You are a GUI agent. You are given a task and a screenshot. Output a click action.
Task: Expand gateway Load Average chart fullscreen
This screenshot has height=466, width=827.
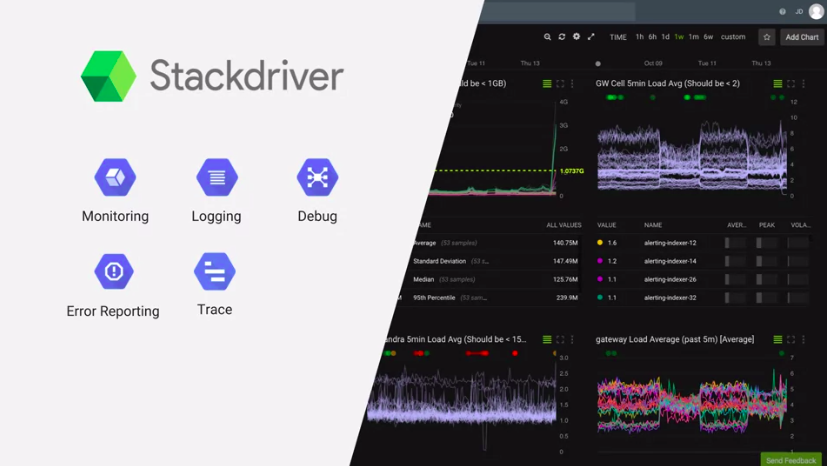pos(791,339)
